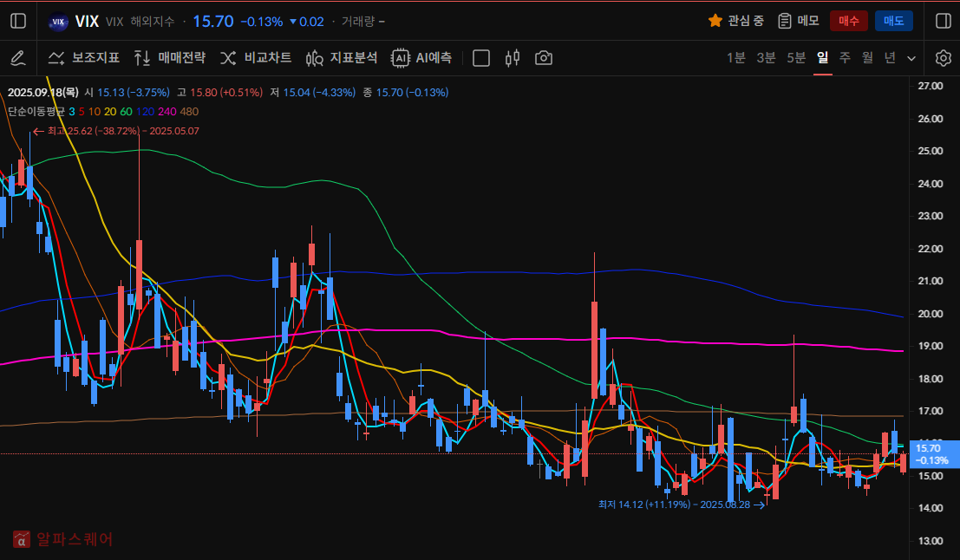Click the date 2025.09.18(목) text

click(x=42, y=93)
